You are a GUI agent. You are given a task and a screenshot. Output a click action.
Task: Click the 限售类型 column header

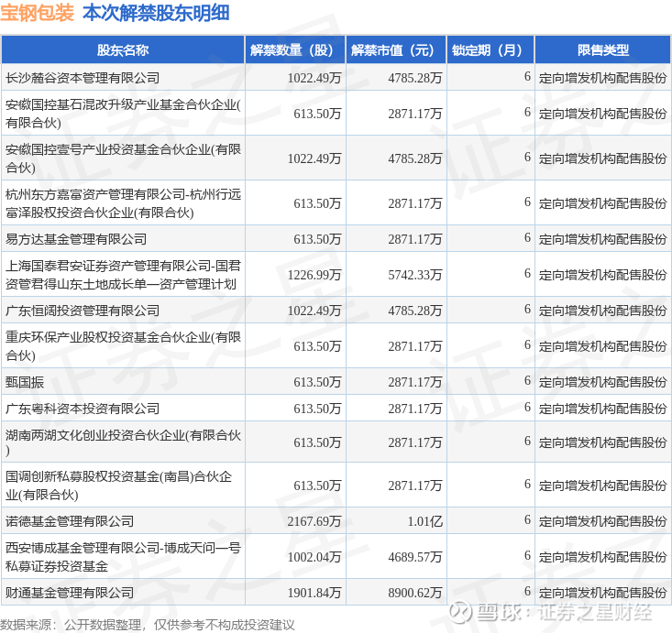603,50
